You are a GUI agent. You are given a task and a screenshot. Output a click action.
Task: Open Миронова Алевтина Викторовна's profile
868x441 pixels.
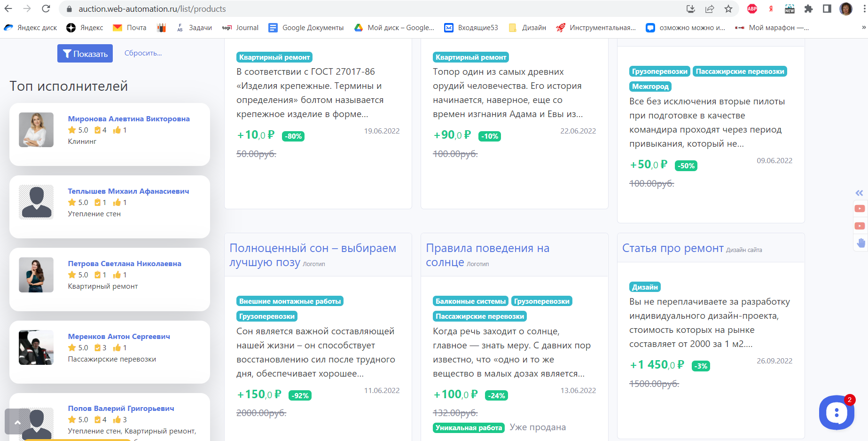click(x=129, y=119)
